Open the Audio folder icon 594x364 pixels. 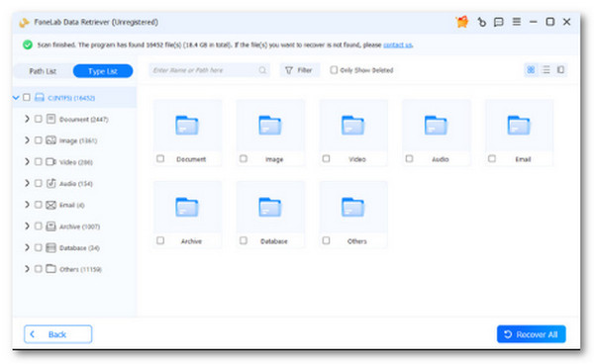tap(436, 126)
